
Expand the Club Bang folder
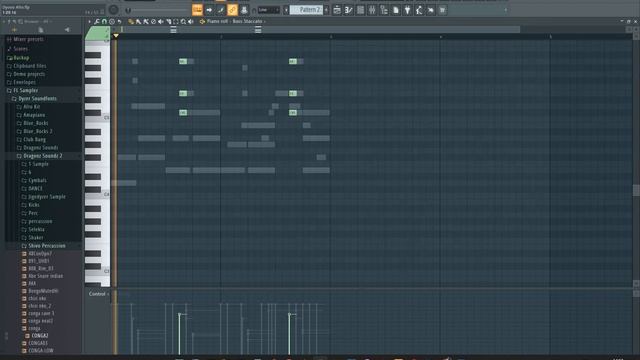(34, 140)
